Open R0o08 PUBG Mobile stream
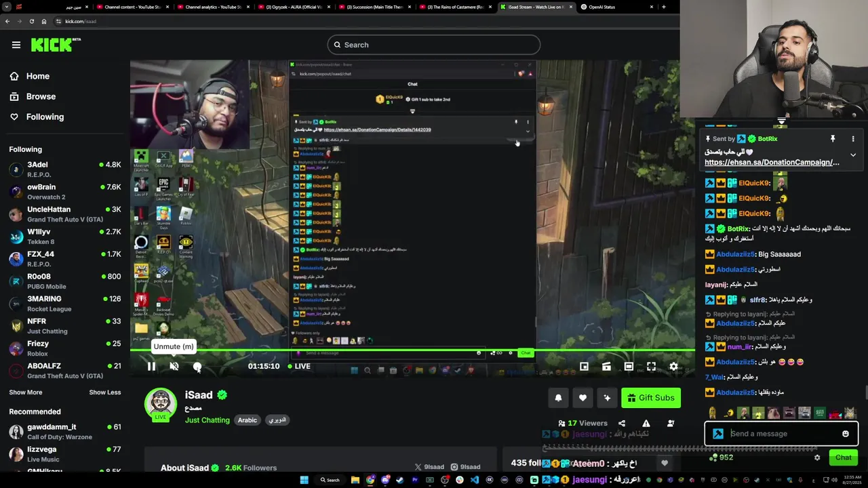The width and height of the screenshot is (868, 488). pos(65,281)
